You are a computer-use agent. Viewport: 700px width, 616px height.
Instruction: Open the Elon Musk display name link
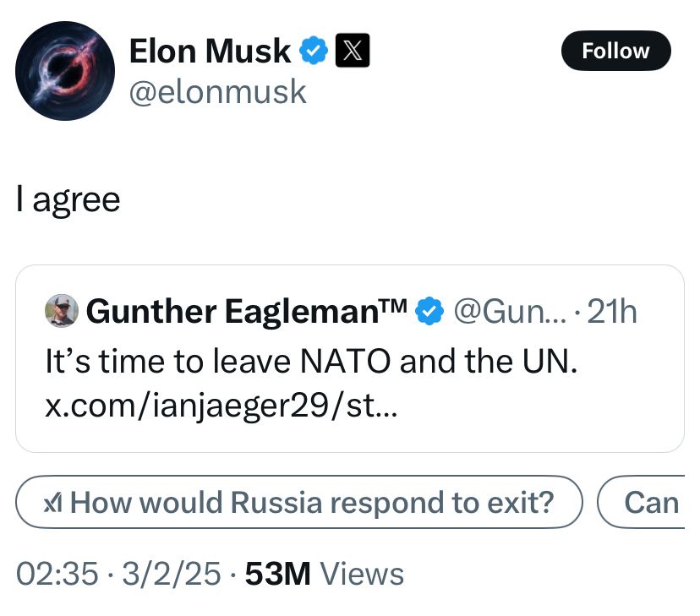pyautogui.click(x=210, y=51)
